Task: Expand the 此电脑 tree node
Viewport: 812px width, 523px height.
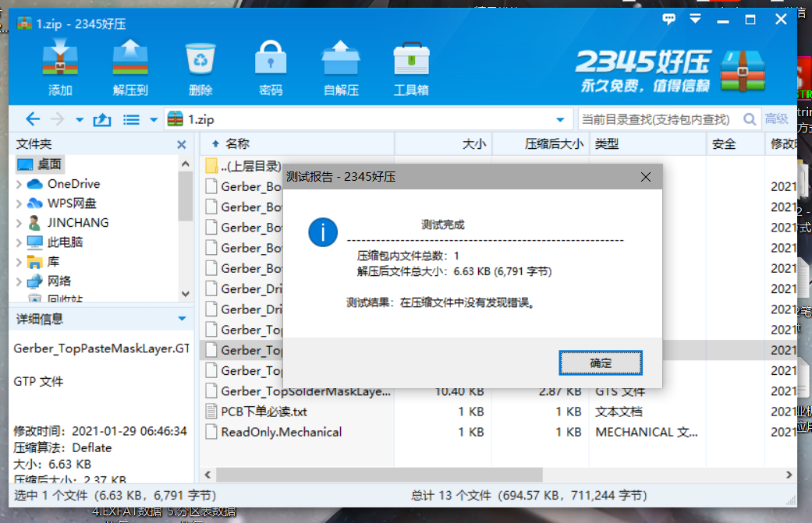Action: [x=19, y=242]
